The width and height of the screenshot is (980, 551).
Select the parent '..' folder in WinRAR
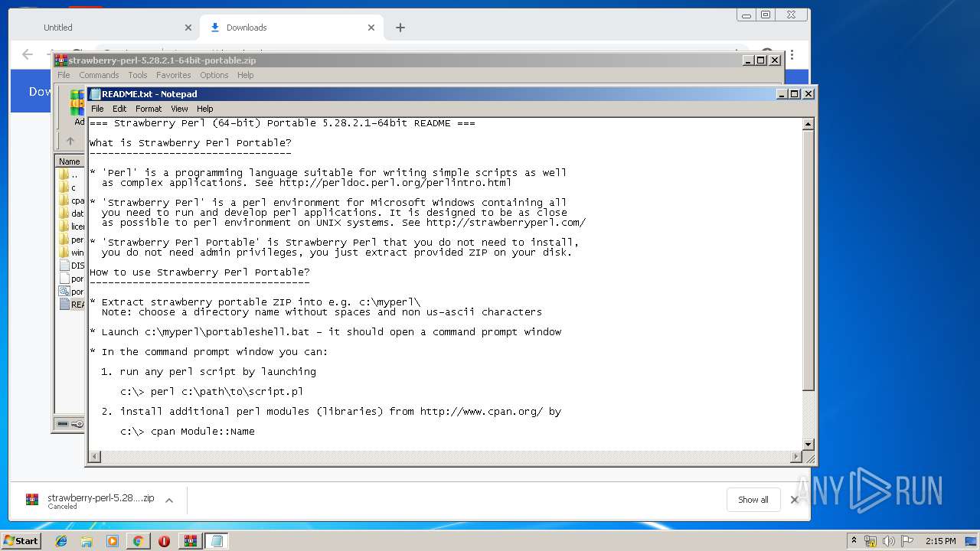(70, 174)
